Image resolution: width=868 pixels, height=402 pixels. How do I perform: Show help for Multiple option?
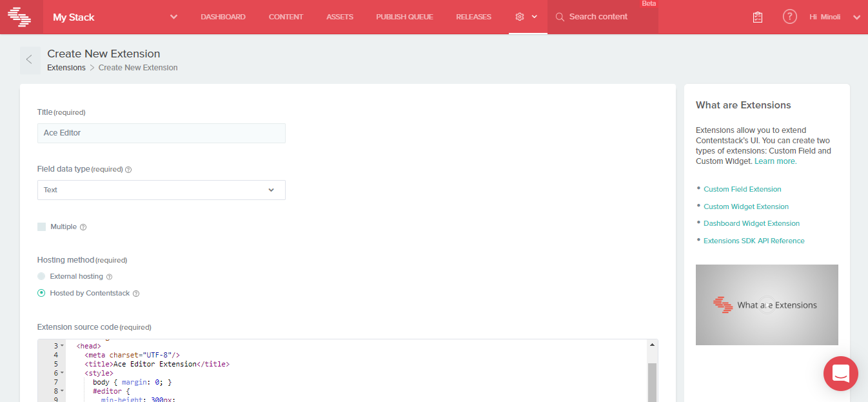(x=83, y=227)
